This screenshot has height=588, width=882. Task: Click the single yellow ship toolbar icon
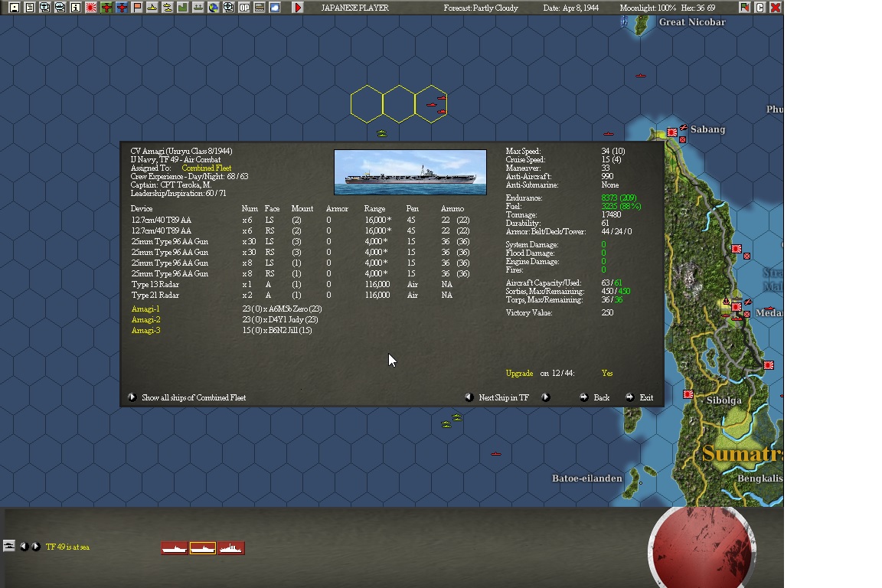[152, 8]
